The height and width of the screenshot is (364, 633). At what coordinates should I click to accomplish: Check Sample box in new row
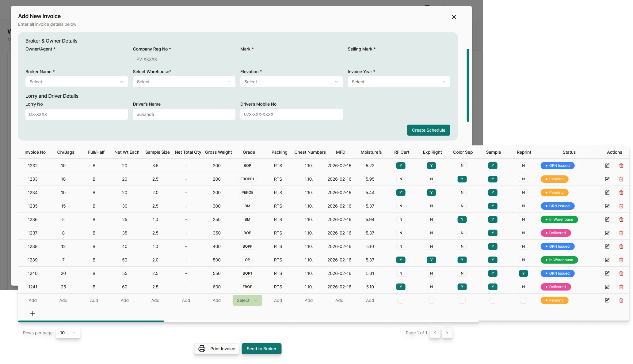click(493, 300)
